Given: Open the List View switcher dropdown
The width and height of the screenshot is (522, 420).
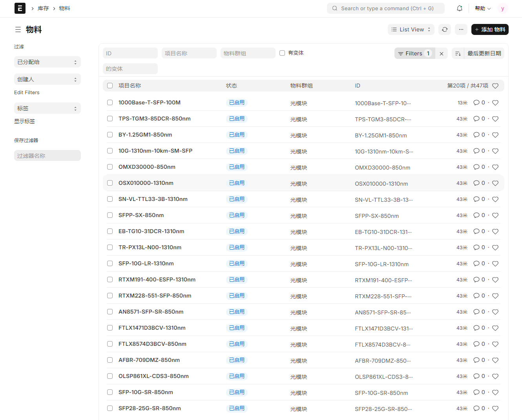Looking at the screenshot, I should point(411,29).
